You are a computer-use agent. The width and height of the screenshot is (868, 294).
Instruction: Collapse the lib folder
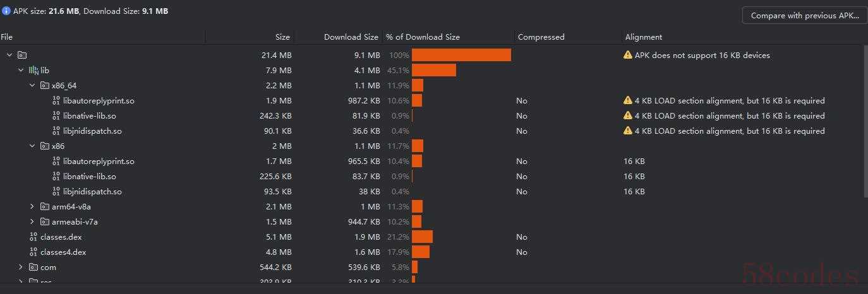pyautogui.click(x=21, y=70)
